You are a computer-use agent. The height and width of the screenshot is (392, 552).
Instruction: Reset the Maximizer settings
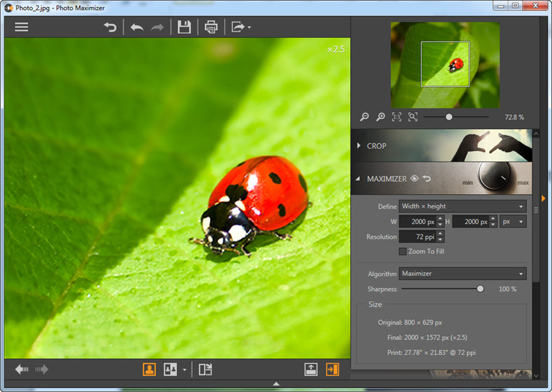click(x=427, y=178)
